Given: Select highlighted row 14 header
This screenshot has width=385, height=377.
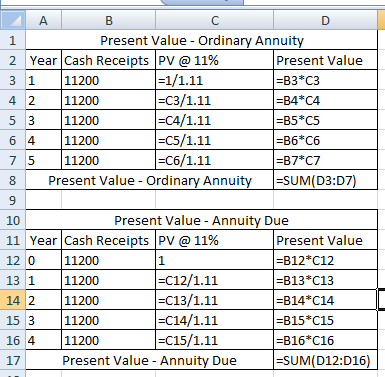Looking at the screenshot, I should click(13, 300).
